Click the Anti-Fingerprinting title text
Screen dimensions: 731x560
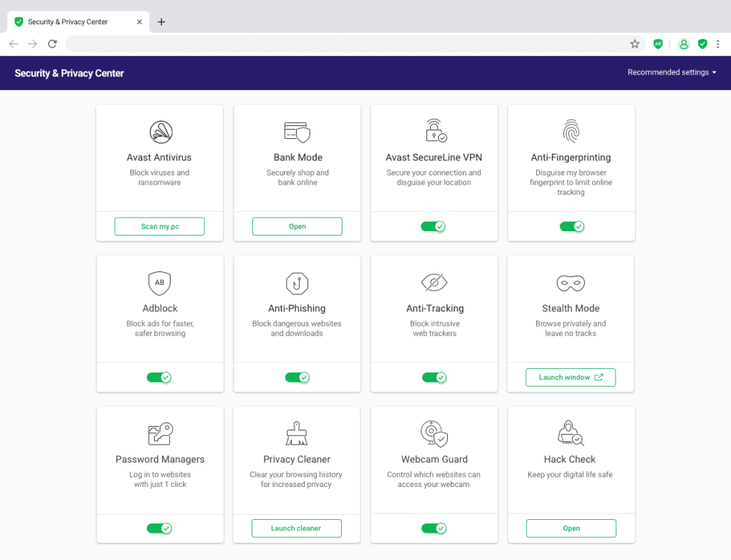(570, 158)
